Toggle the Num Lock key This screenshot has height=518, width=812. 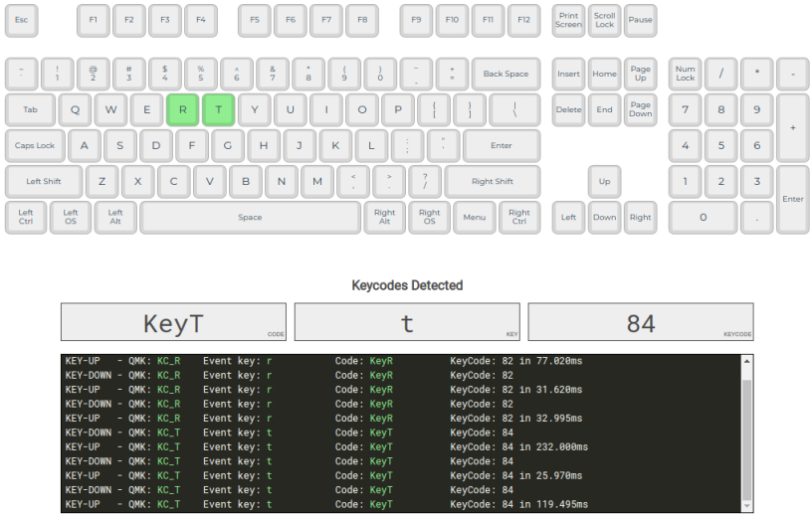(x=685, y=74)
